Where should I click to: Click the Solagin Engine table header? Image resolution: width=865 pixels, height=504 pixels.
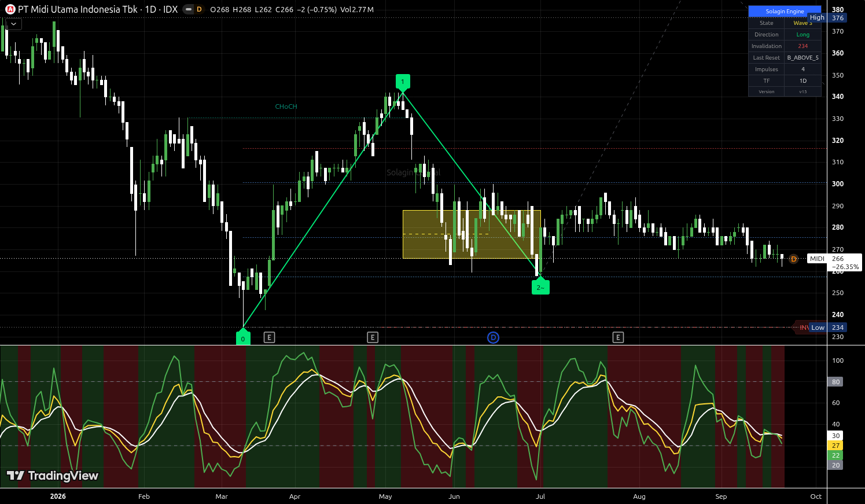[785, 12]
